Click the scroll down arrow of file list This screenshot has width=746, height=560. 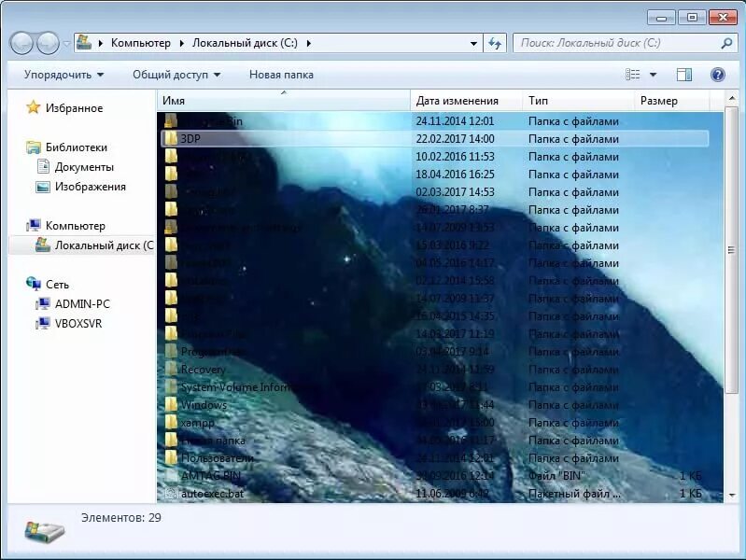[732, 496]
